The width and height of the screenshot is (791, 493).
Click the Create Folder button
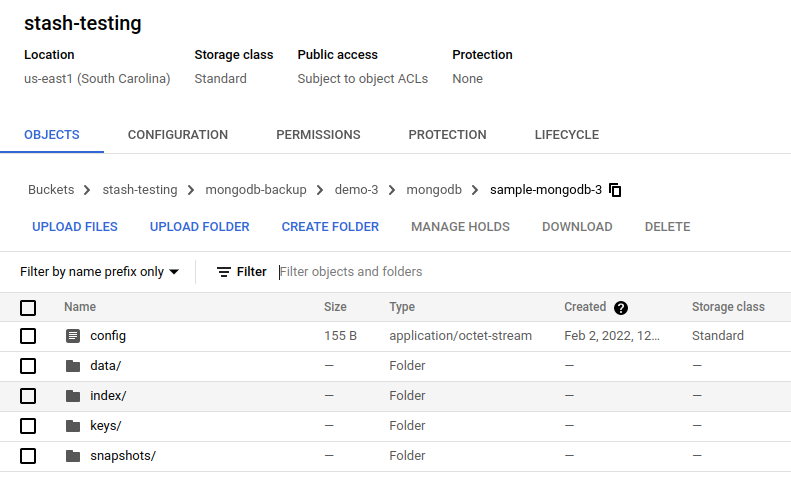pos(330,227)
